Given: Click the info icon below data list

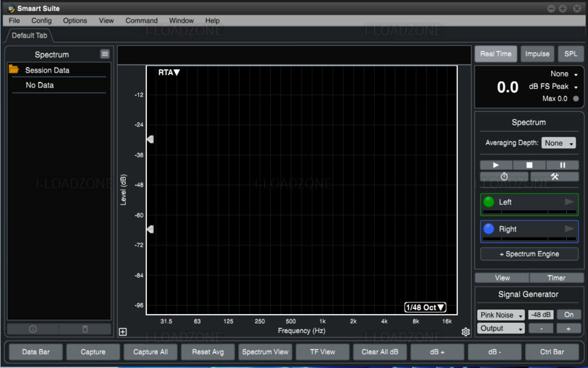Looking at the screenshot, I should pos(33,329).
